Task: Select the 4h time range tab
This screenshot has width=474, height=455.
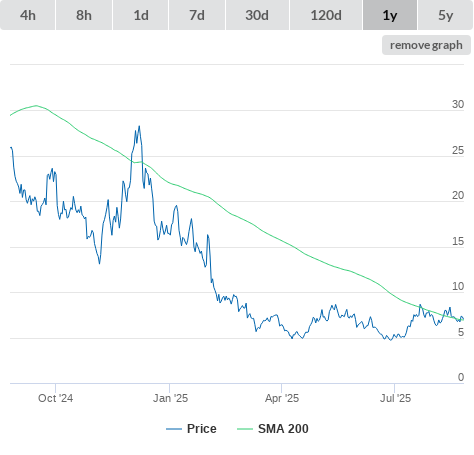Action: click(28, 15)
